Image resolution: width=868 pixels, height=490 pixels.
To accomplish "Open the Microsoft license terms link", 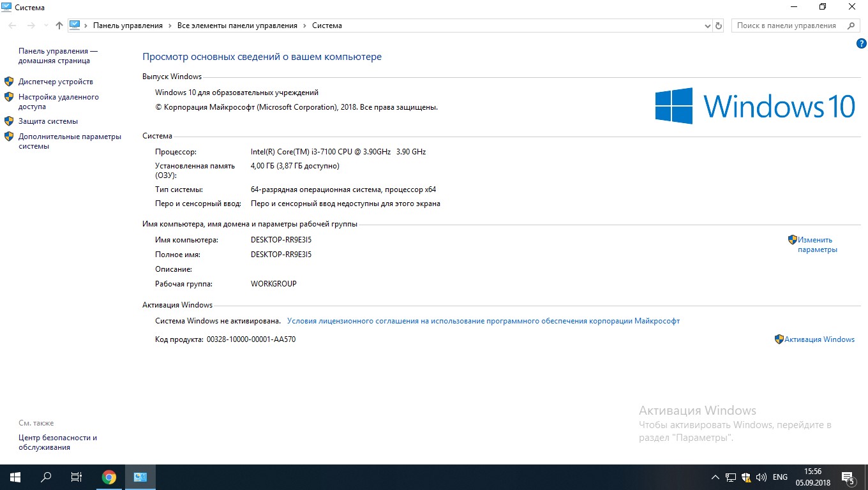I will (x=483, y=321).
